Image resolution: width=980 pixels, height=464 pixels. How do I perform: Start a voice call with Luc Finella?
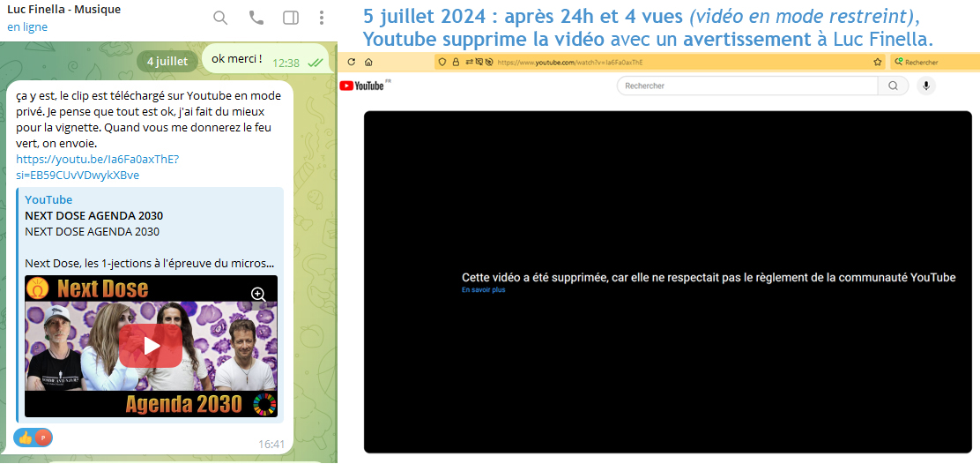pos(256,18)
